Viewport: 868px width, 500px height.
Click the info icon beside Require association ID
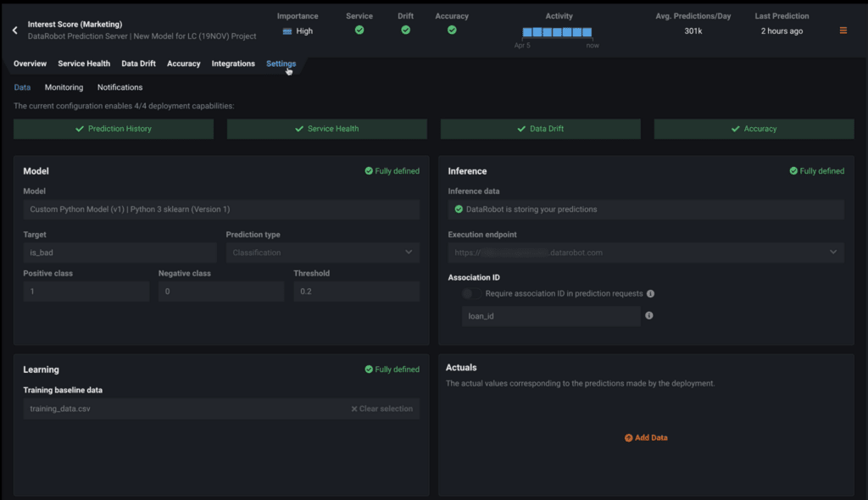tap(650, 293)
